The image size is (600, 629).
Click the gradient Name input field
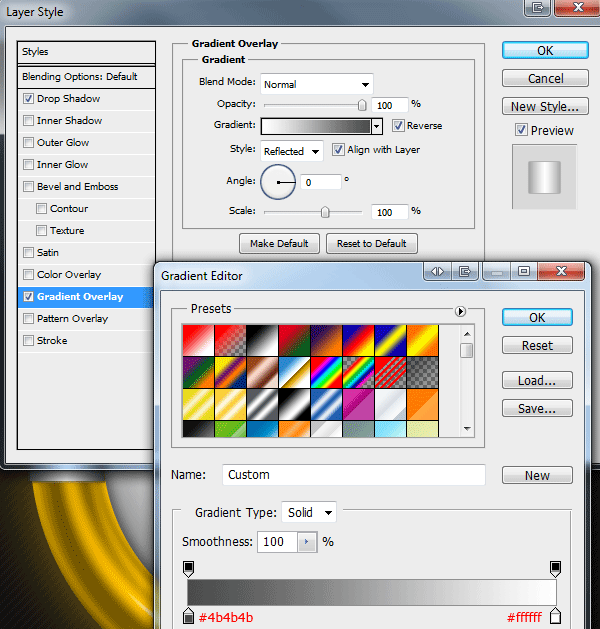tap(354, 475)
